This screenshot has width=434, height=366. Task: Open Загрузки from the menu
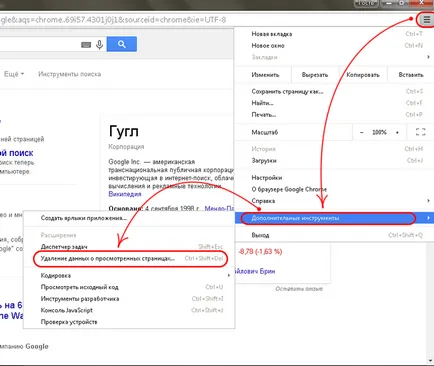point(335,160)
